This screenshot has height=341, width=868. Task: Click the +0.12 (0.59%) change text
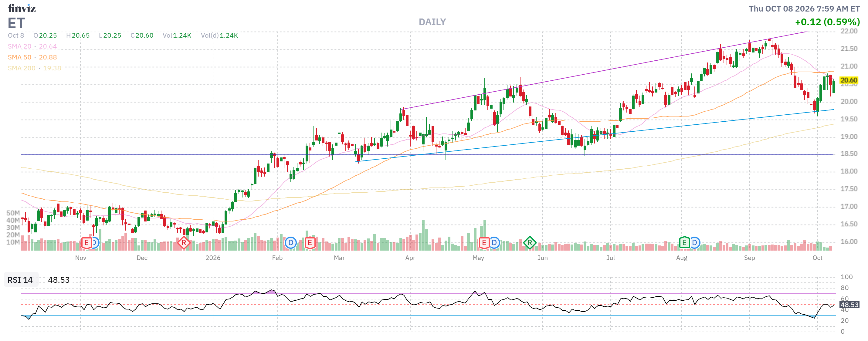click(x=827, y=22)
